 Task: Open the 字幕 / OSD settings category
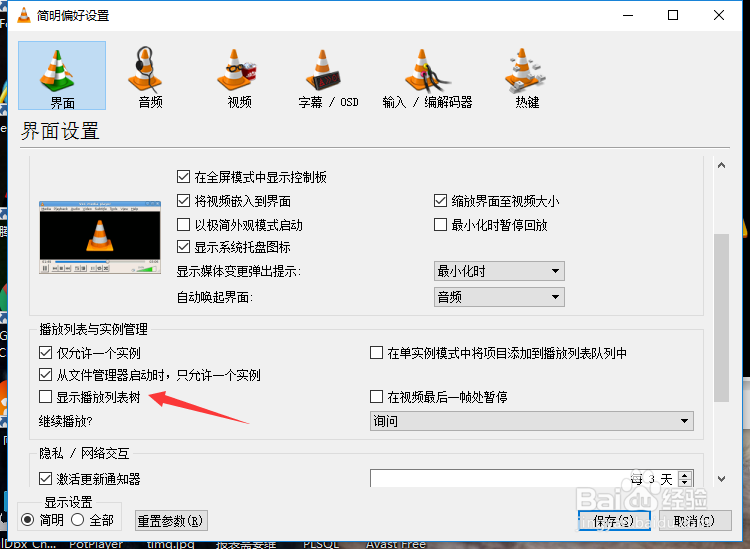pyautogui.click(x=328, y=77)
